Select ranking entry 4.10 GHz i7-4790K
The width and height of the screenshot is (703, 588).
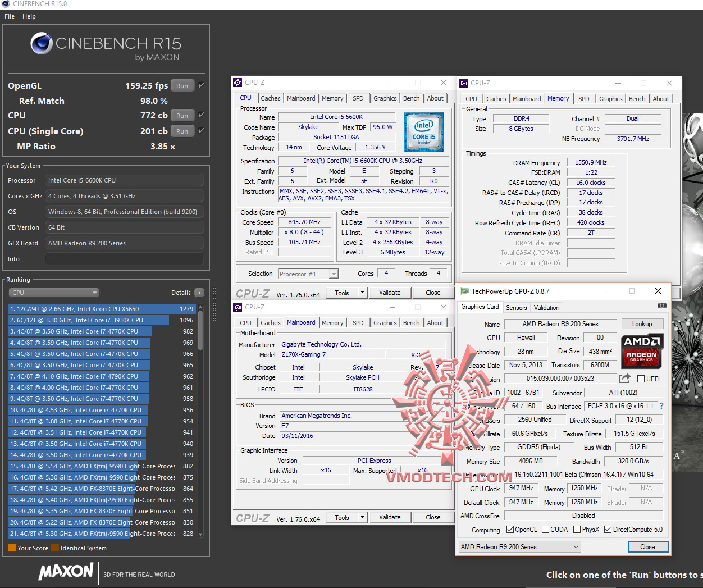102,376
